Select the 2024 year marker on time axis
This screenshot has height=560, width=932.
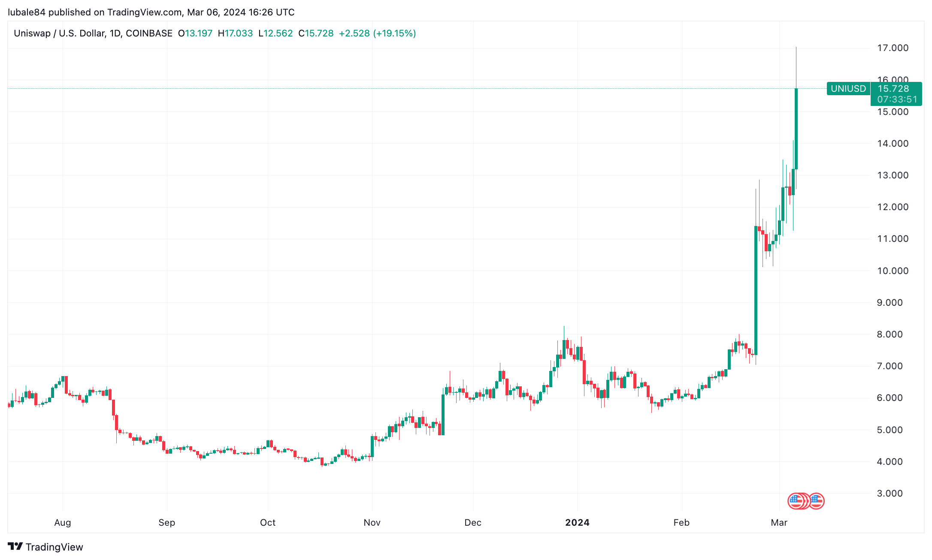pyautogui.click(x=577, y=522)
